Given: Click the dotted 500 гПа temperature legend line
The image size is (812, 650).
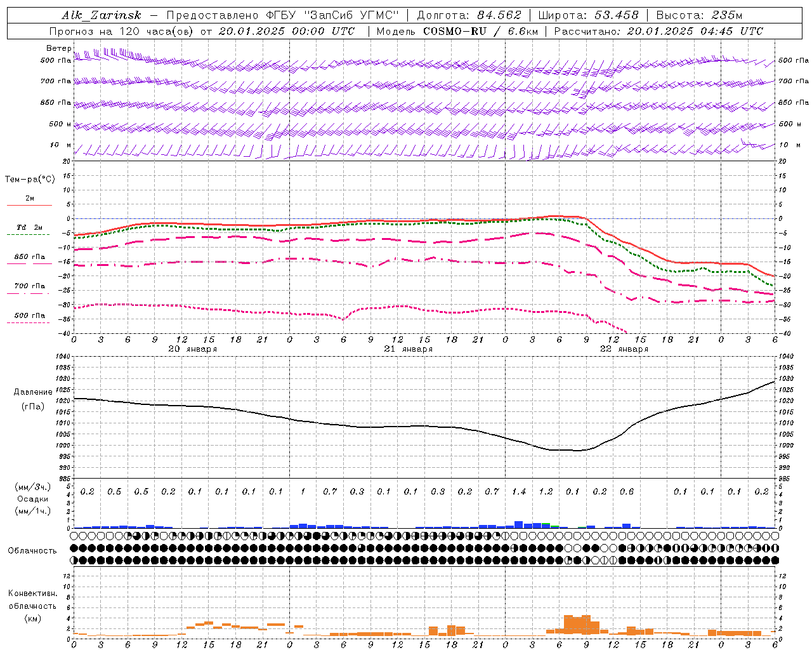Looking at the screenshot, I should tap(29, 322).
